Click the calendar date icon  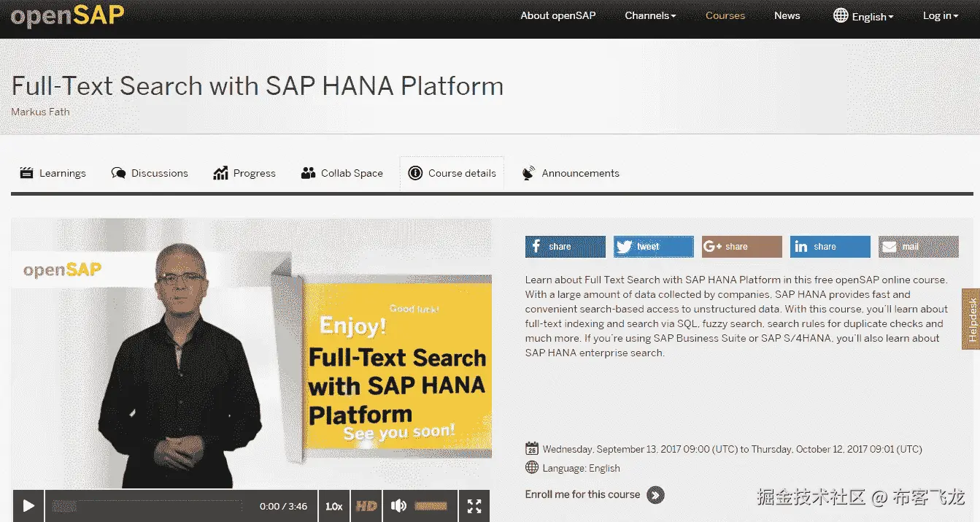pyautogui.click(x=532, y=449)
